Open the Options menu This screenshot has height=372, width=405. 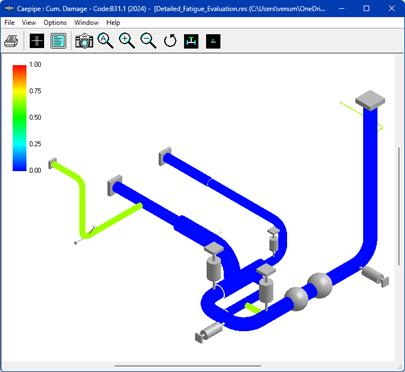(55, 23)
